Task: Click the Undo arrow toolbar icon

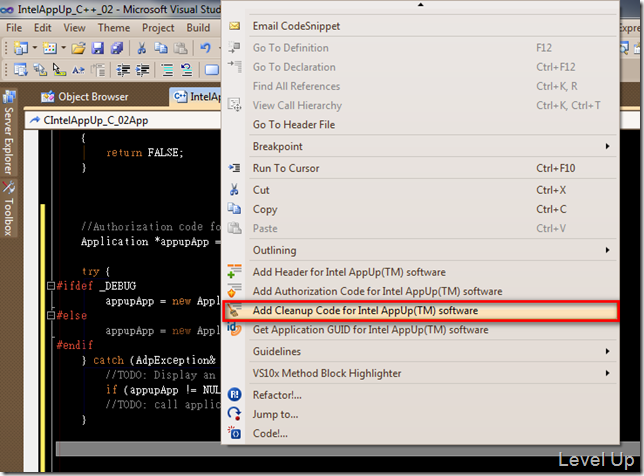Action: (205, 48)
